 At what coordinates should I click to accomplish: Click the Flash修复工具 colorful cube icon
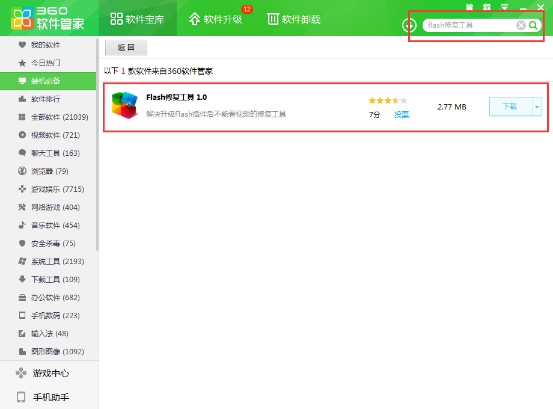pos(124,105)
